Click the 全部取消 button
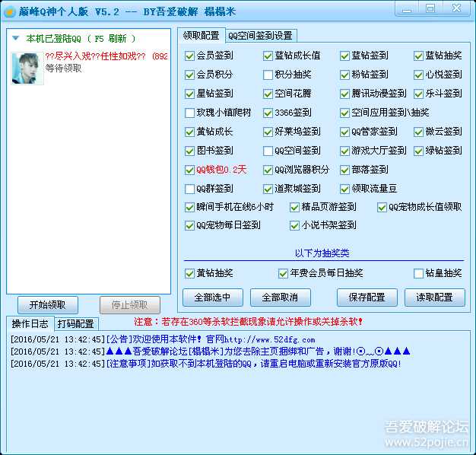This screenshot has width=476, height=455. 280,297
